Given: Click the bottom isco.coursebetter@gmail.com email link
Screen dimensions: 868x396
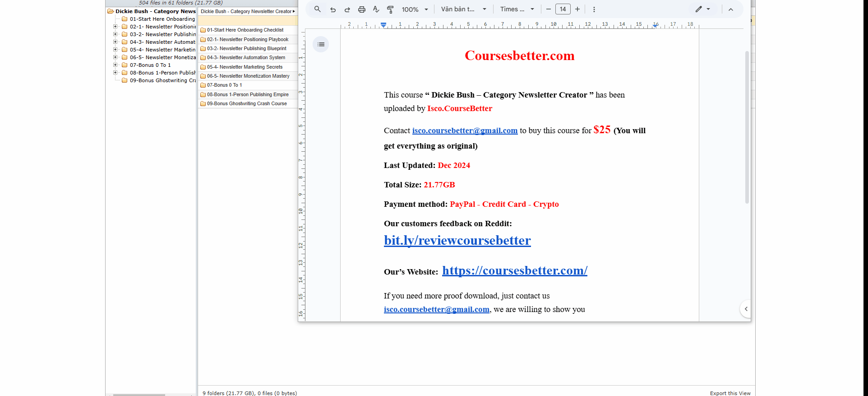Looking at the screenshot, I should tap(437, 309).
